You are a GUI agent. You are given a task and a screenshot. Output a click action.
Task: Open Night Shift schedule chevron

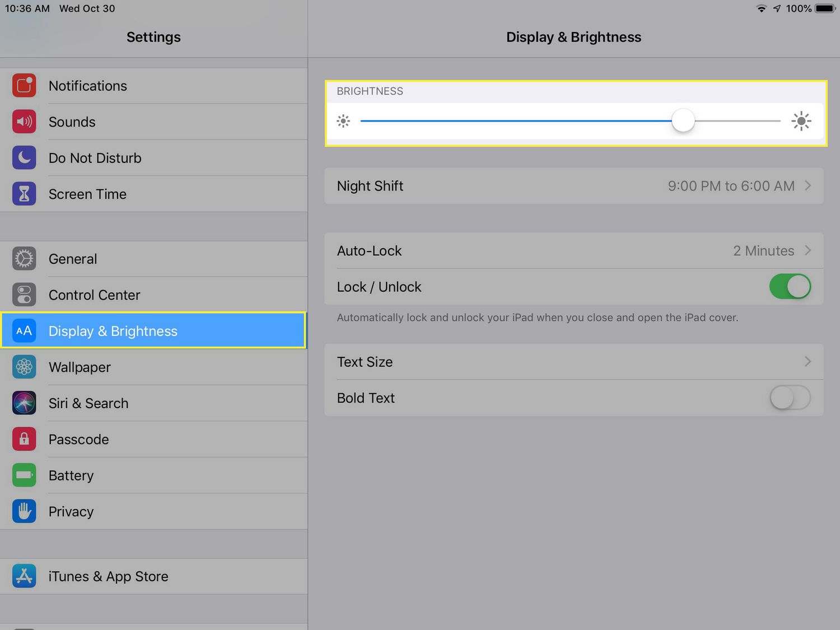tap(808, 186)
